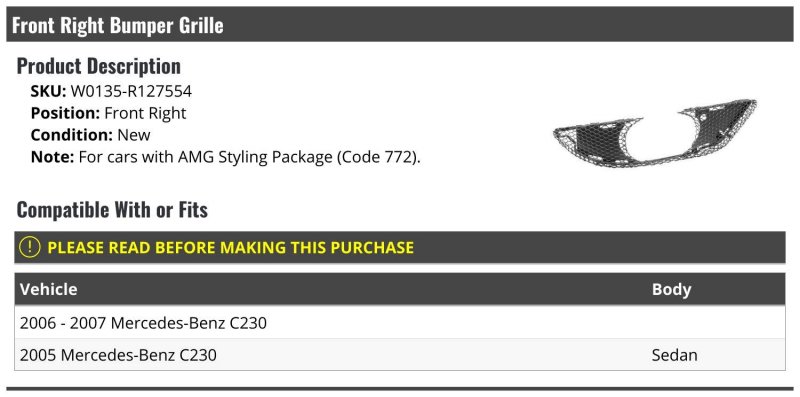Screen dimensions: 800x397
Task: Click the Body column header
Action: [x=671, y=289]
